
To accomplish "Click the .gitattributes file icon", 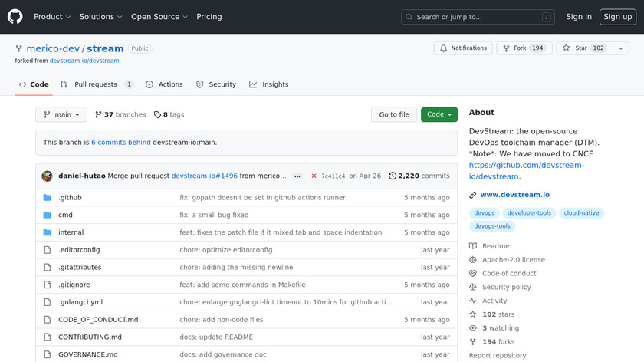I will click(48, 267).
